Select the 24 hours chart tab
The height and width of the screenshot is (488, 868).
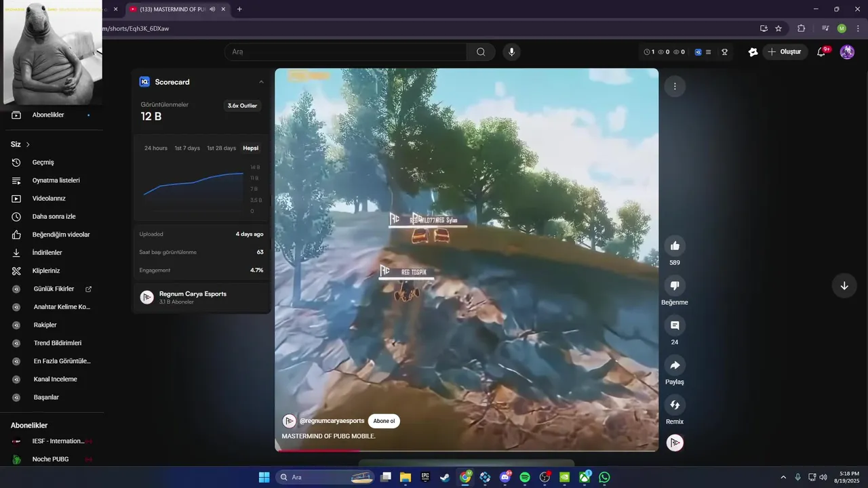point(156,148)
